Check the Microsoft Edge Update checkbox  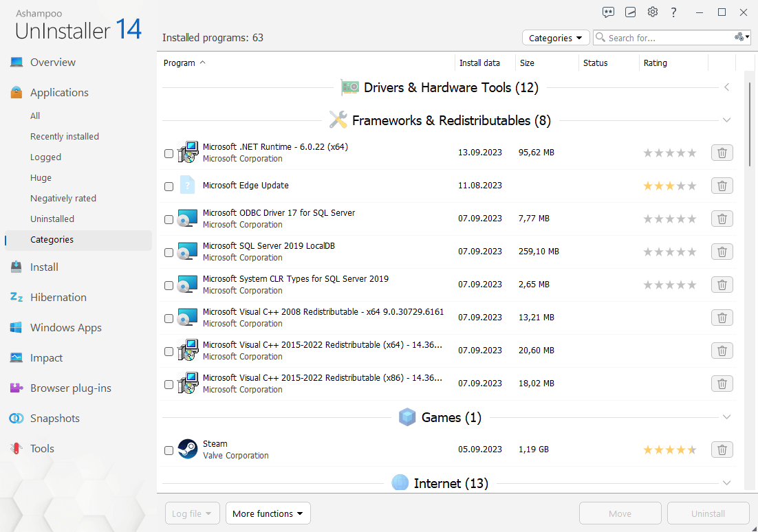(x=169, y=186)
